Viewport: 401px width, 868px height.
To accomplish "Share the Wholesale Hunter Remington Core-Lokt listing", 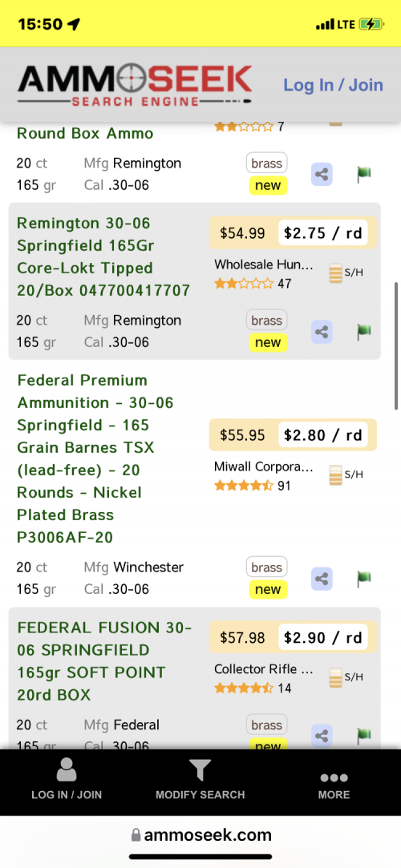I will pyautogui.click(x=322, y=332).
